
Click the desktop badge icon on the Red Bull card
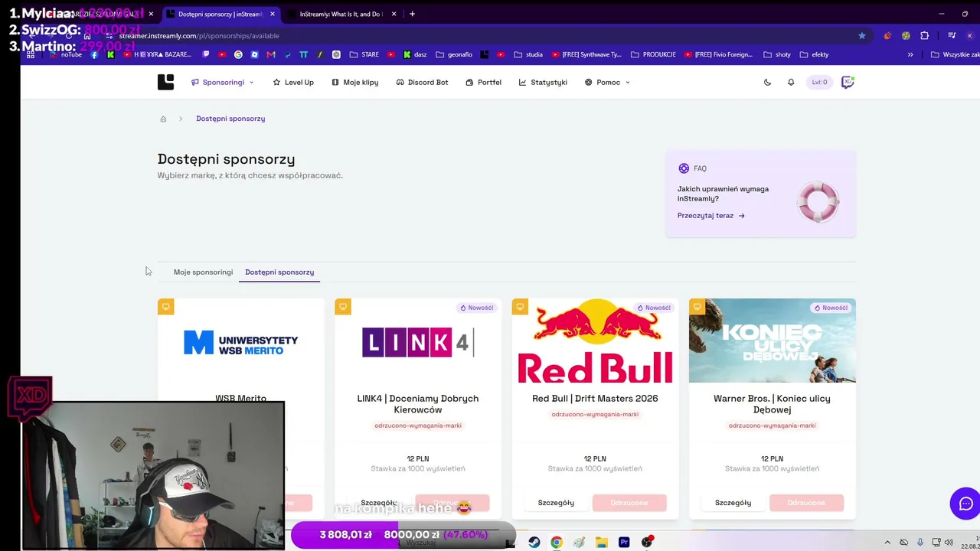(x=520, y=307)
